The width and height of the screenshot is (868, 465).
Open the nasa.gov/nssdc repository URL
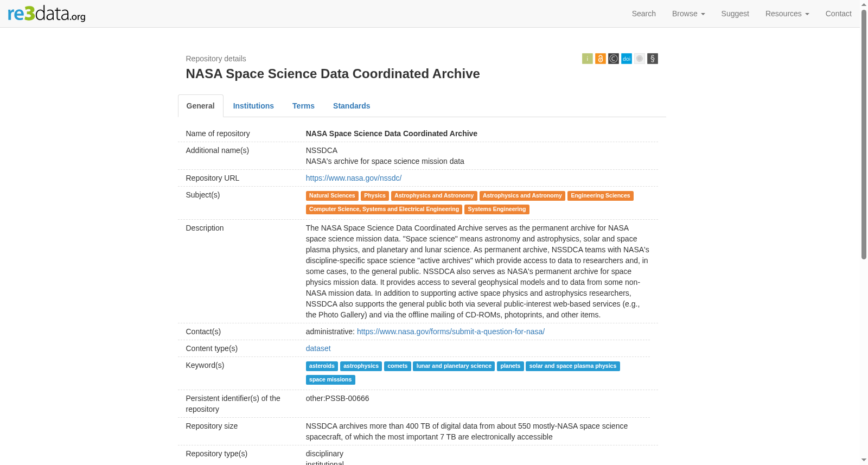click(354, 178)
